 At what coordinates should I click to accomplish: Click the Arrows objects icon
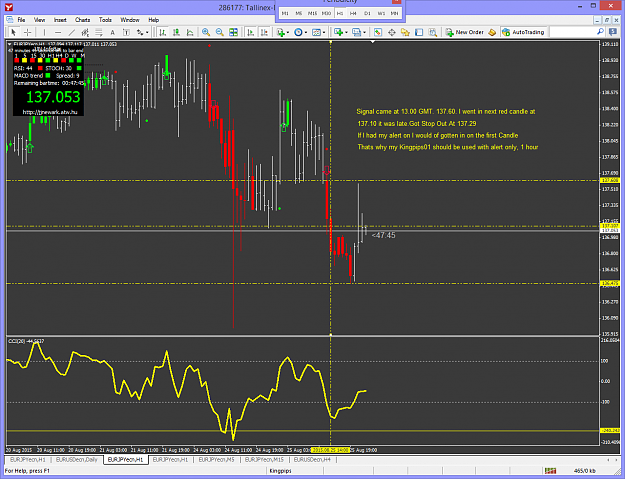coord(140,32)
